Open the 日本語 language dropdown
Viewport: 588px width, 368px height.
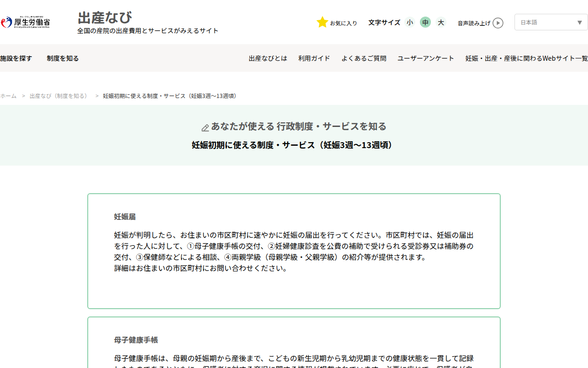point(551,22)
